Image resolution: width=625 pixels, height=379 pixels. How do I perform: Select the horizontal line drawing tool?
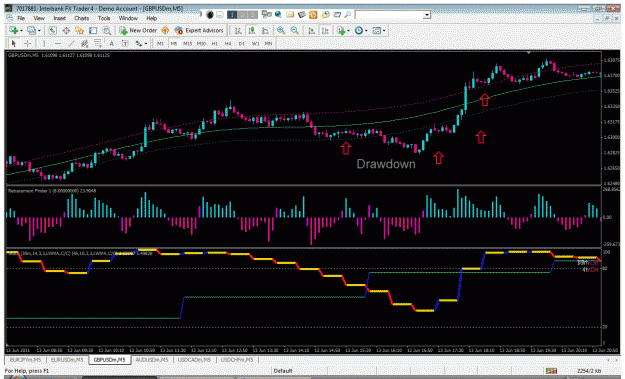pos(58,43)
